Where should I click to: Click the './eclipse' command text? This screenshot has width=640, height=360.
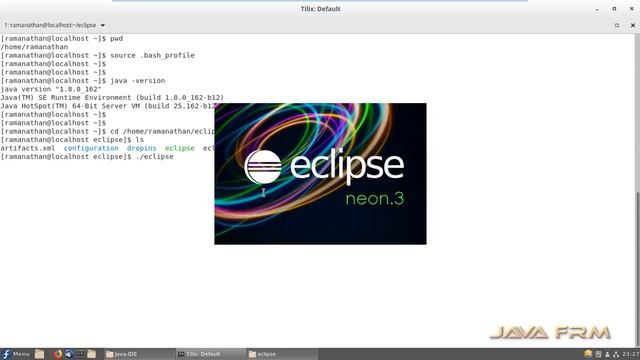tap(154, 157)
